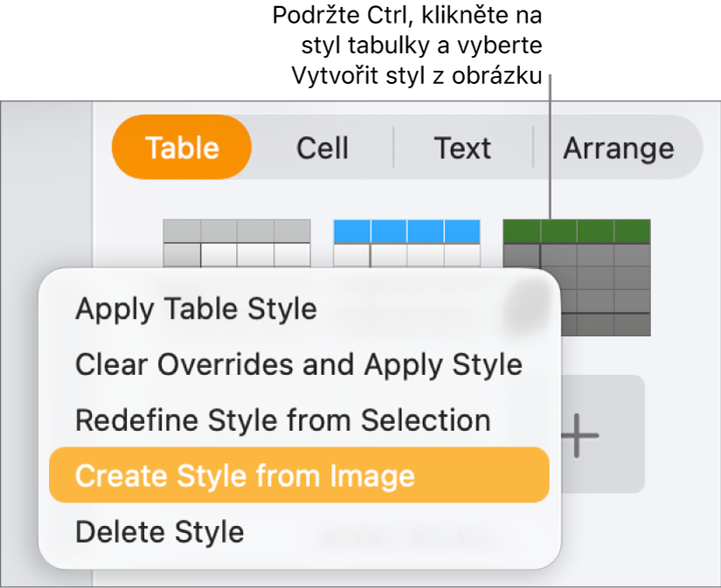Click the active Table tab

point(181,148)
